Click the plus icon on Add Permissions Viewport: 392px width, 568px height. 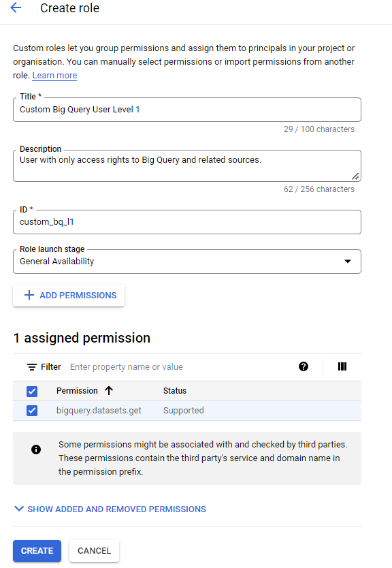click(29, 295)
